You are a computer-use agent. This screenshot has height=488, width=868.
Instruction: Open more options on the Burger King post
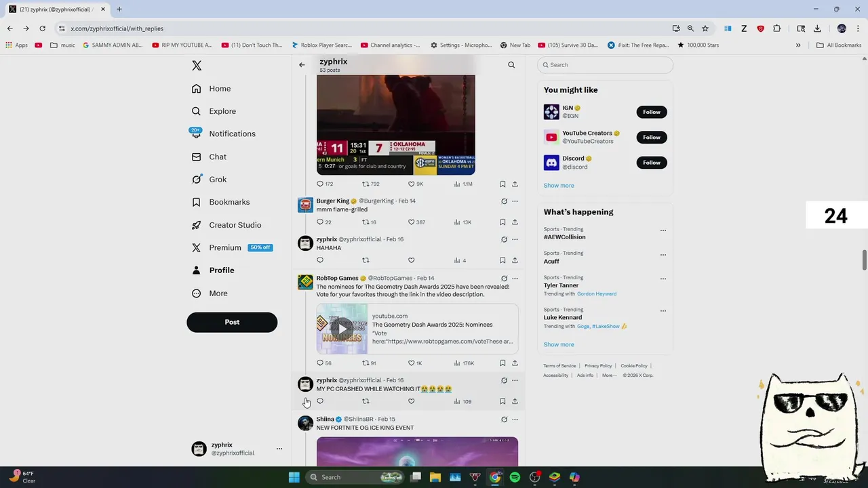(x=515, y=201)
